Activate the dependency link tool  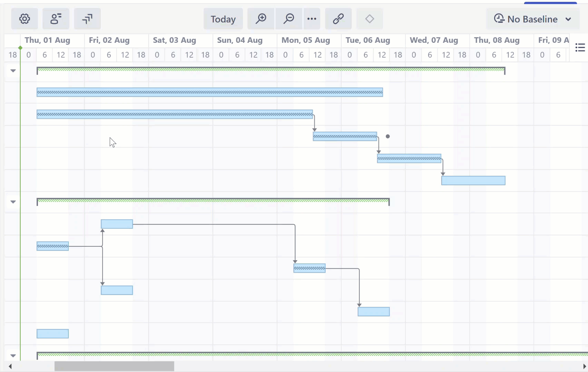(338, 19)
